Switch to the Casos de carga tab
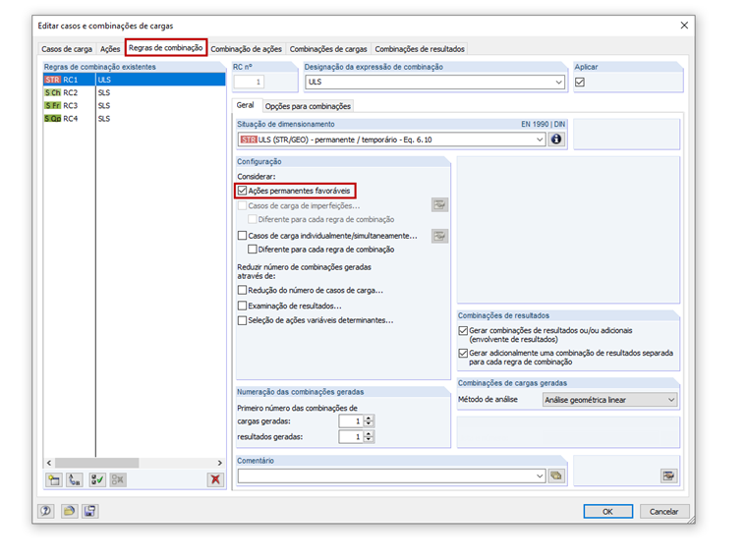The width and height of the screenshot is (747, 560). pyautogui.click(x=67, y=49)
